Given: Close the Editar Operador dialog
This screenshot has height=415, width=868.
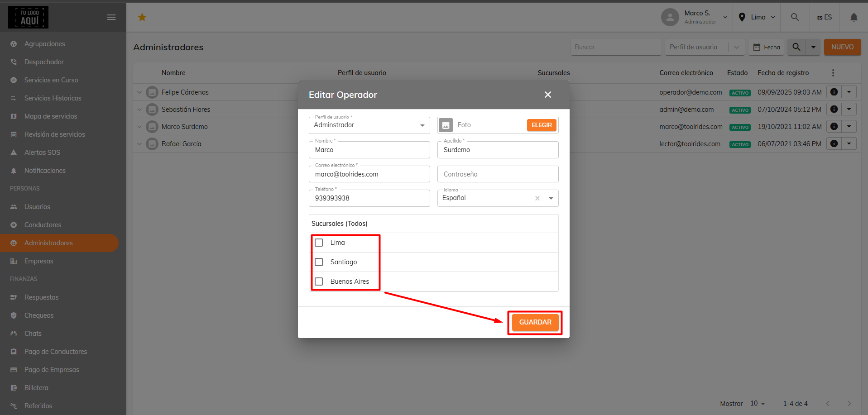Looking at the screenshot, I should tap(548, 95).
